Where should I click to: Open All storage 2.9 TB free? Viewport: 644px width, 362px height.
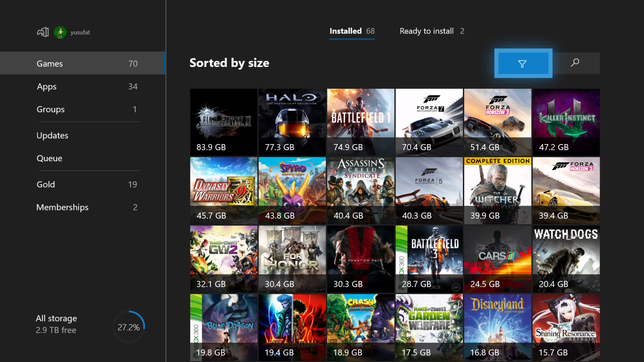click(56, 324)
